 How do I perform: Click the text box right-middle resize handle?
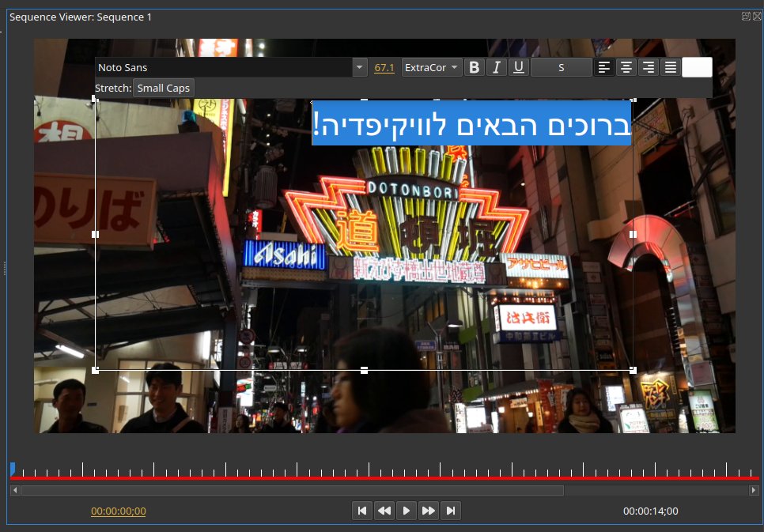tap(633, 234)
